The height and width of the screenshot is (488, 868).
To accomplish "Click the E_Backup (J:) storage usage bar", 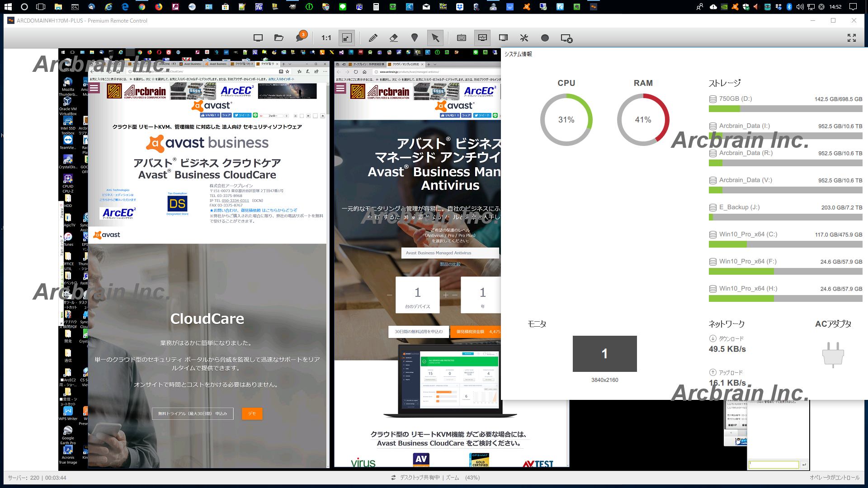I will (785, 217).
